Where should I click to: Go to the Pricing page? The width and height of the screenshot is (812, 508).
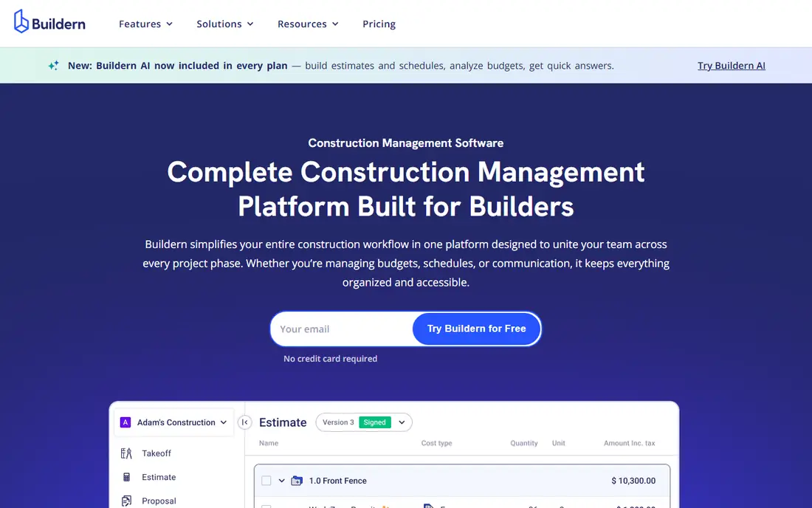point(379,24)
